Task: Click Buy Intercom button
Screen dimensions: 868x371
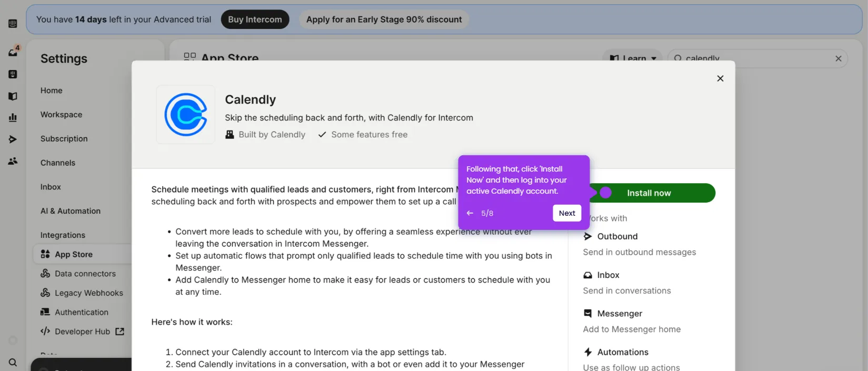Action: tap(255, 19)
